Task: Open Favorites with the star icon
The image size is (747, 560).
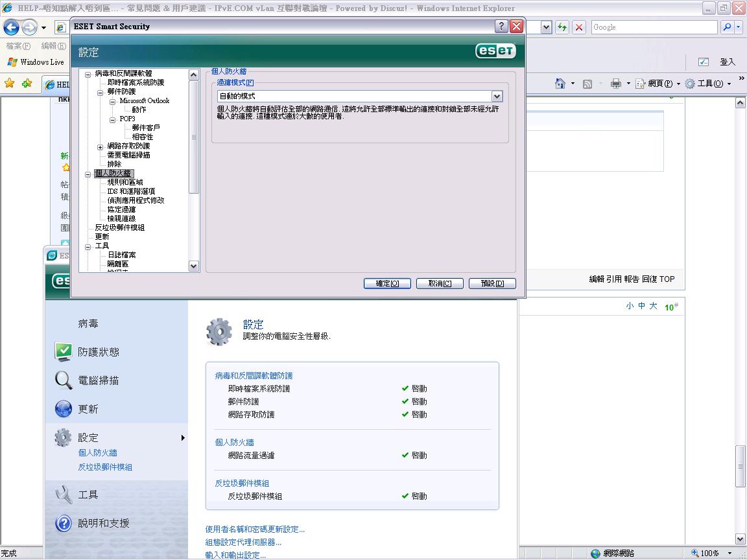Action: pos(10,83)
